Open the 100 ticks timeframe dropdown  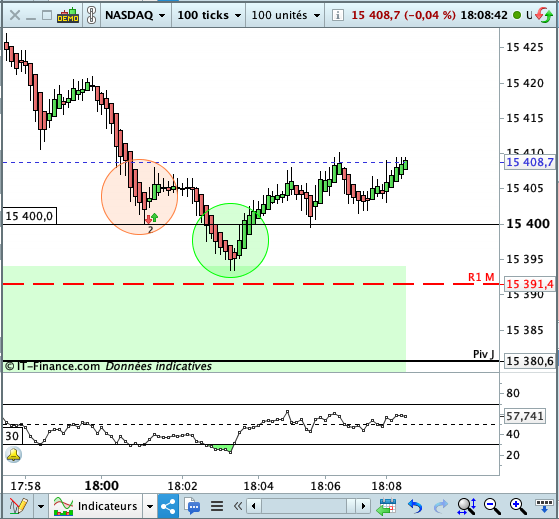point(209,15)
